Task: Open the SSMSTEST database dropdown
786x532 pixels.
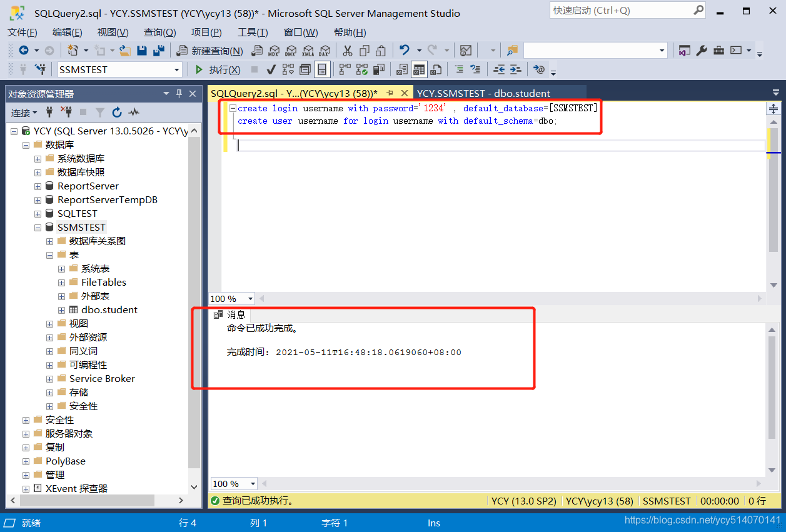Action: coord(177,69)
